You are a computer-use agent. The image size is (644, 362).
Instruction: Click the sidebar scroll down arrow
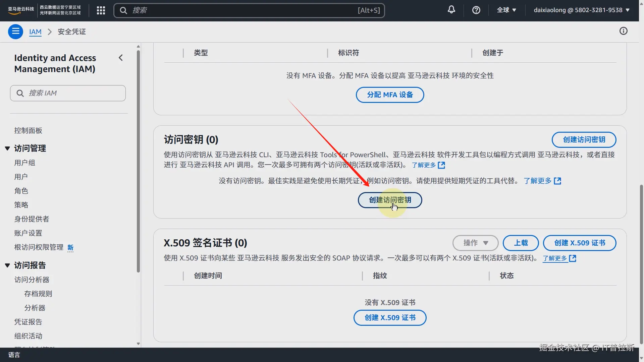[138, 344]
